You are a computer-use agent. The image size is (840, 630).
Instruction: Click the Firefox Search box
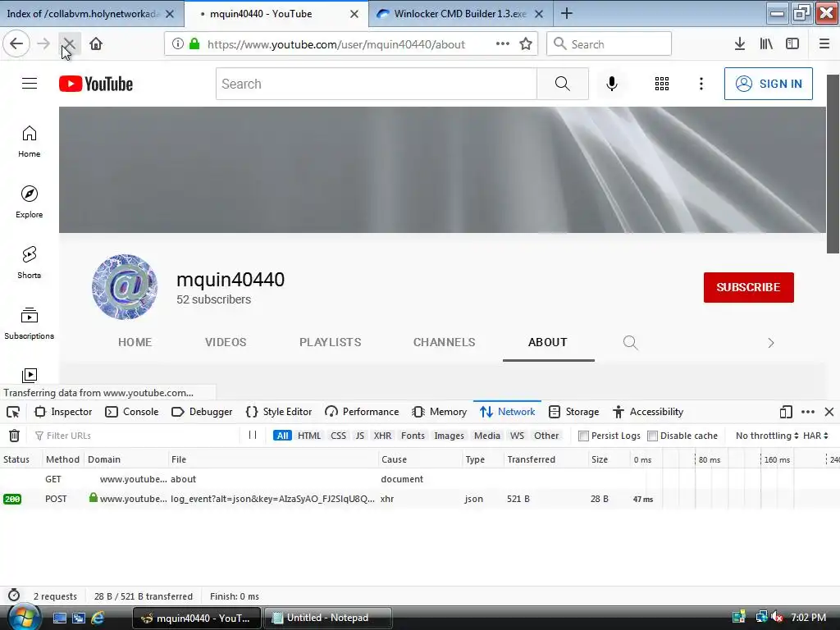(x=609, y=44)
